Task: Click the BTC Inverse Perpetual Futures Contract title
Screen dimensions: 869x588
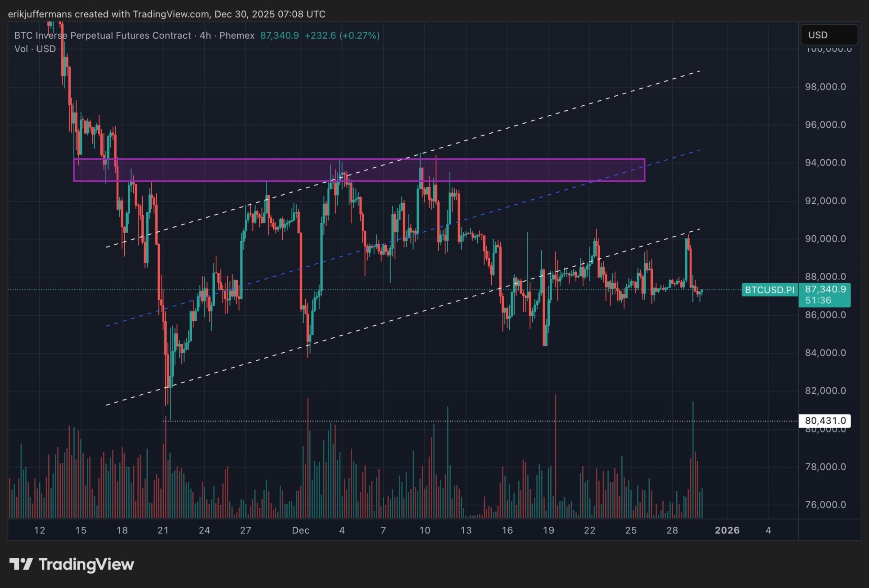Action: click(103, 36)
